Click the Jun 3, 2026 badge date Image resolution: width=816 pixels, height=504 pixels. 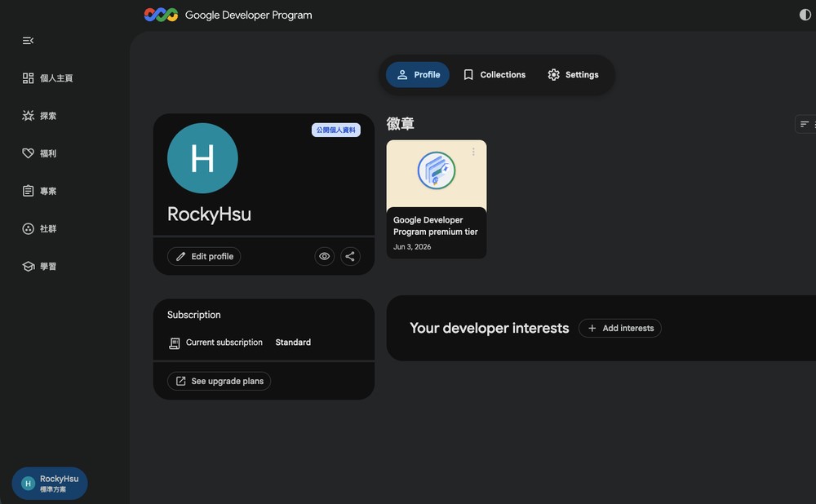click(x=412, y=247)
